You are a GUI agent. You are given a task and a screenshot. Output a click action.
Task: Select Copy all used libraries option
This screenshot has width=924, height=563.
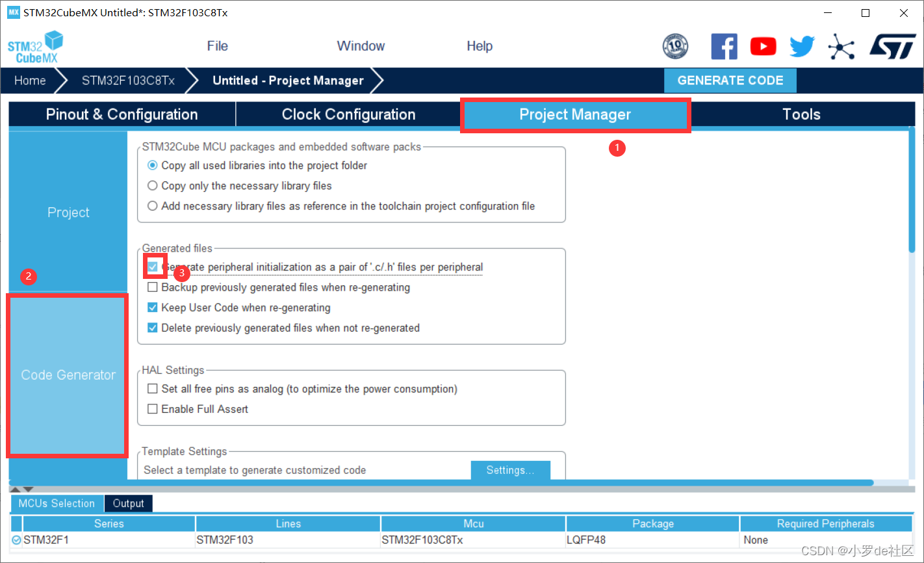click(153, 165)
